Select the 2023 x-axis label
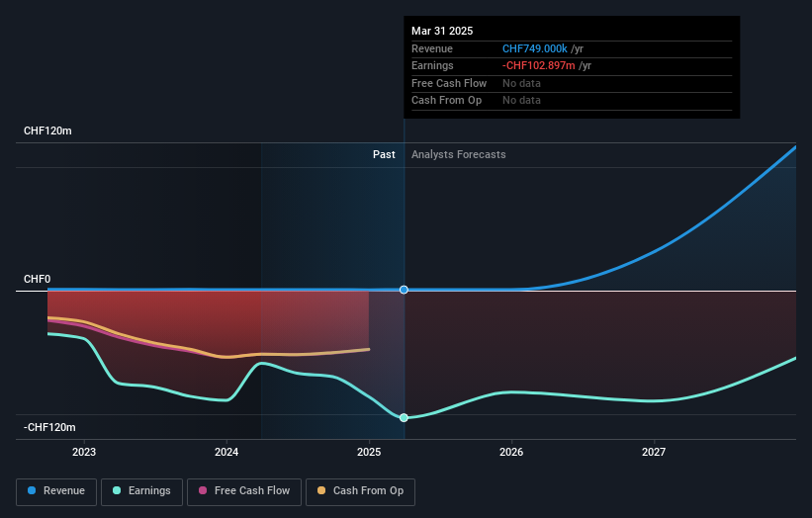This screenshot has height=518, width=812. click(84, 452)
